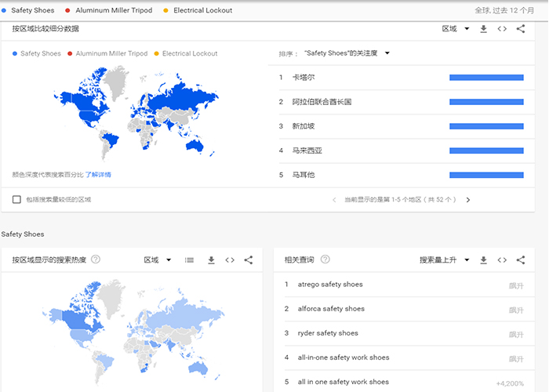Viewport: 549px width, 392px height.
Task: Go to next page of regions list
Action: (x=468, y=200)
